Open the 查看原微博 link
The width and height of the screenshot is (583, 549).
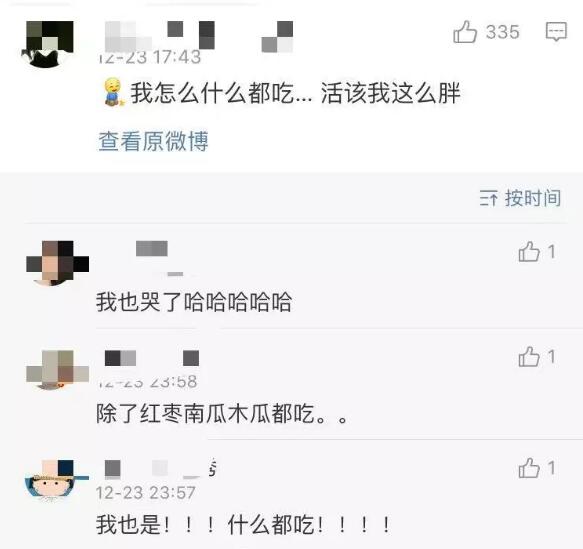point(153,141)
